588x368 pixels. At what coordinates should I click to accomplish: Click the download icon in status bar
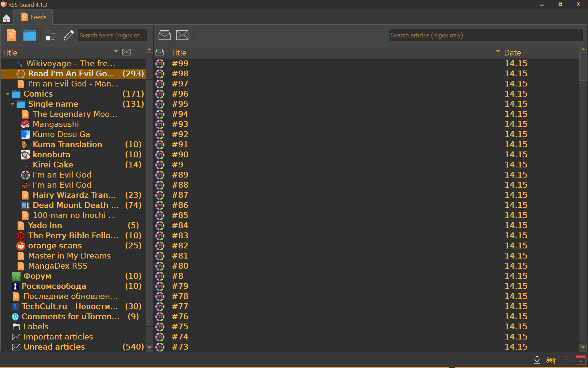[x=537, y=360]
